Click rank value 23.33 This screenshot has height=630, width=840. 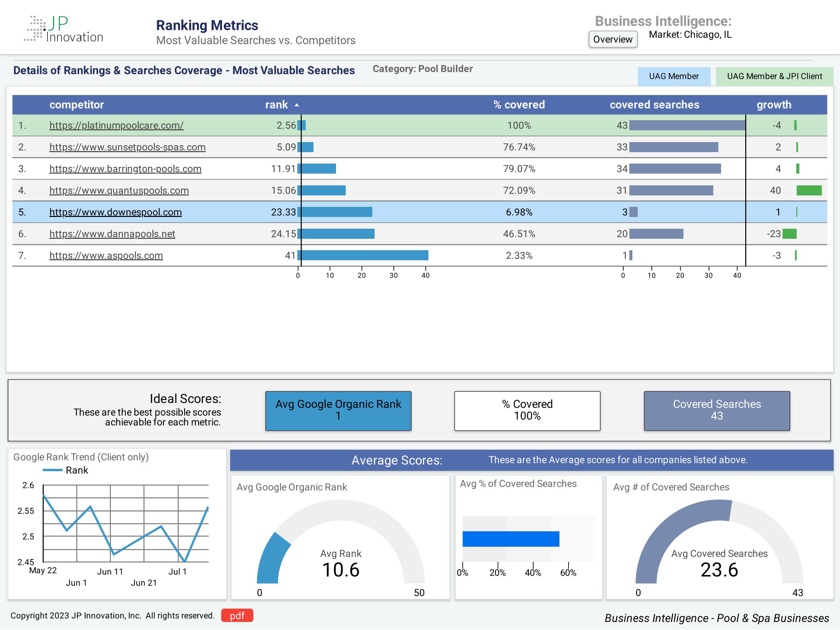283,212
